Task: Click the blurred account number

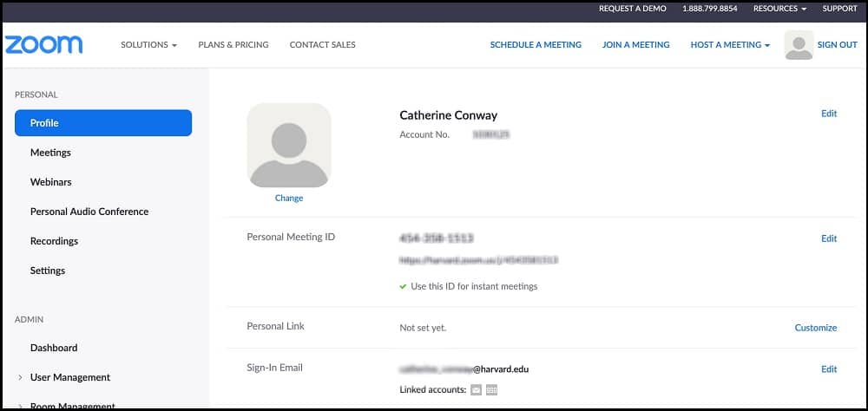Action: pyautogui.click(x=490, y=134)
